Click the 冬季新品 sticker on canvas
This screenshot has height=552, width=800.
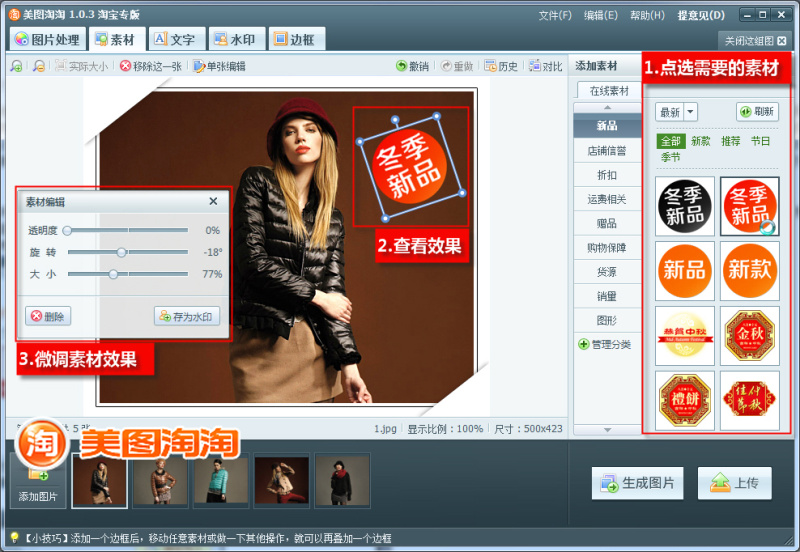pos(410,167)
